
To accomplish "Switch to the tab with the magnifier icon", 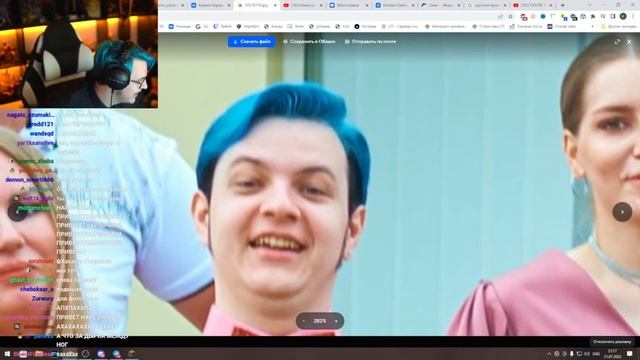I will point(486,5).
